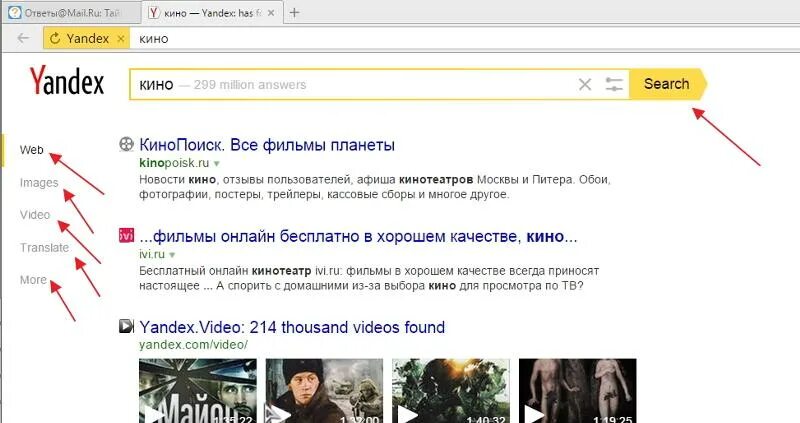800x423 pixels.
Task: Click the browser back arrow
Action: coord(23,38)
